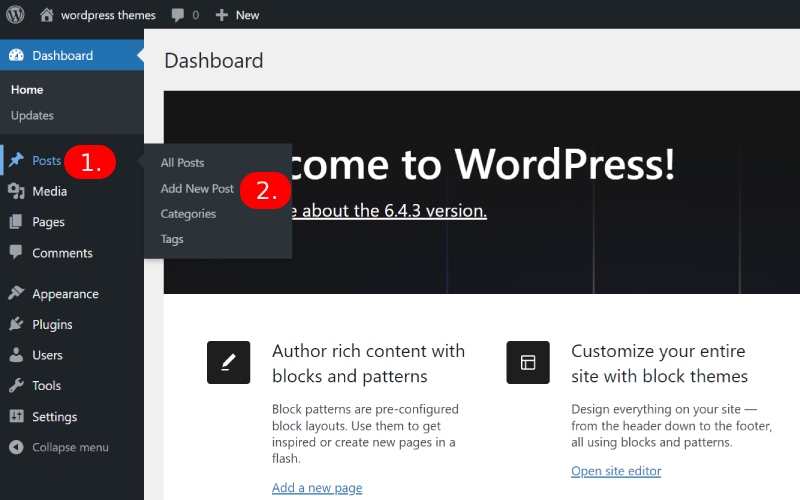Follow the Add a new page link

click(x=317, y=488)
